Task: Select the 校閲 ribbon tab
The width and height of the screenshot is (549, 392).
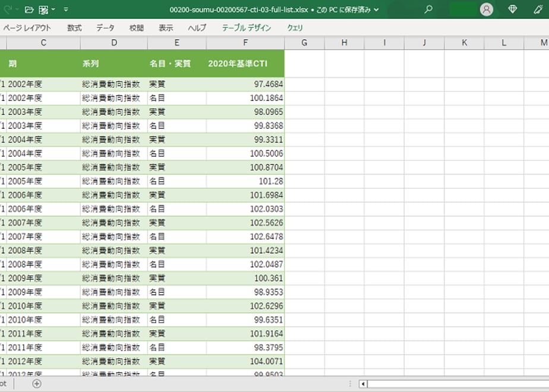Action: coord(137,28)
